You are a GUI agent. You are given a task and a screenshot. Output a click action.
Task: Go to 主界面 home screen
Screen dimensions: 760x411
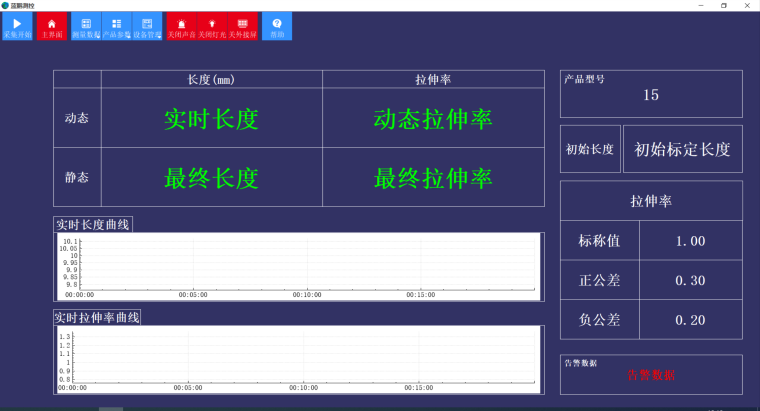pos(52,27)
